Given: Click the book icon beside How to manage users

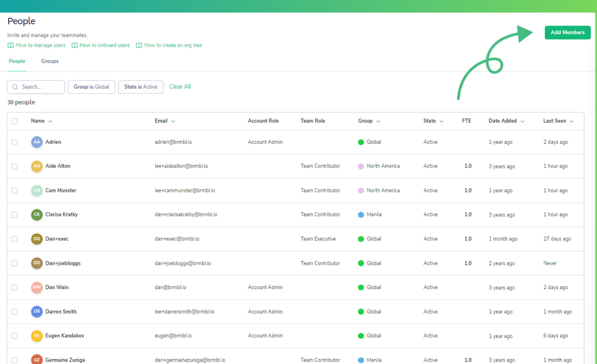Looking at the screenshot, I should pyautogui.click(x=11, y=46).
